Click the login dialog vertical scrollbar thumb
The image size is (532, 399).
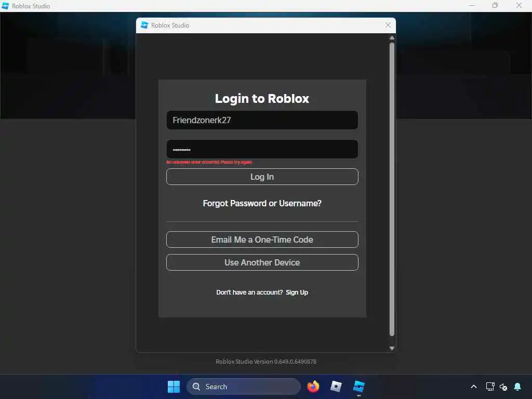392,189
